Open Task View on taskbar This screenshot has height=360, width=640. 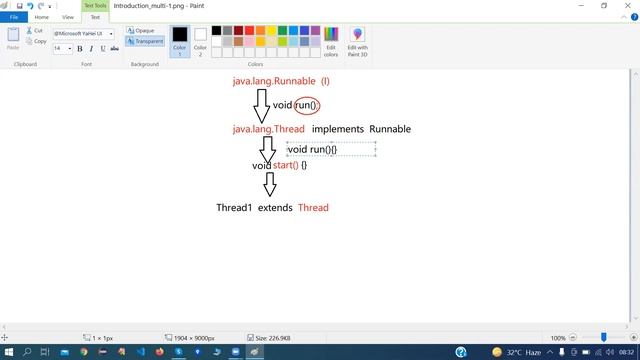45,352
